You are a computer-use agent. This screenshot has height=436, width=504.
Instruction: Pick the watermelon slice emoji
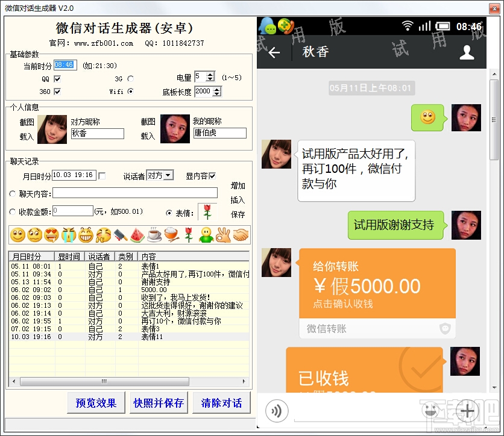[137, 235]
